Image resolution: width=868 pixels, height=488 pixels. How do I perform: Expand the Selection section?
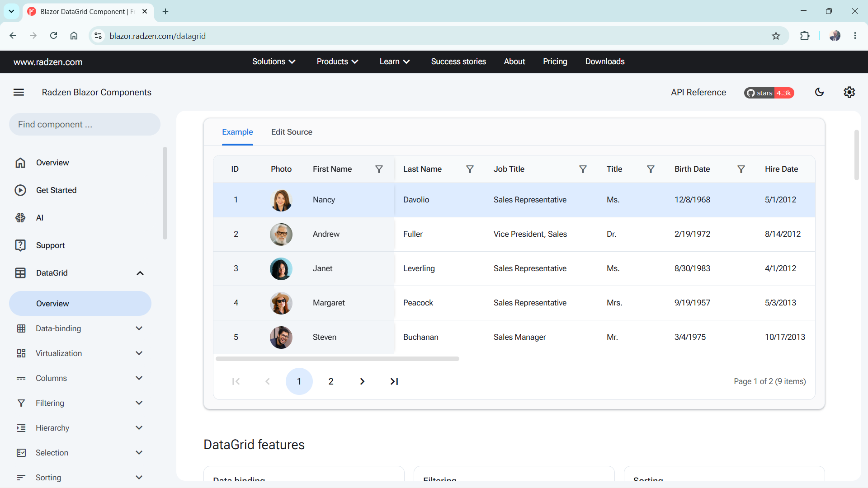click(x=139, y=453)
